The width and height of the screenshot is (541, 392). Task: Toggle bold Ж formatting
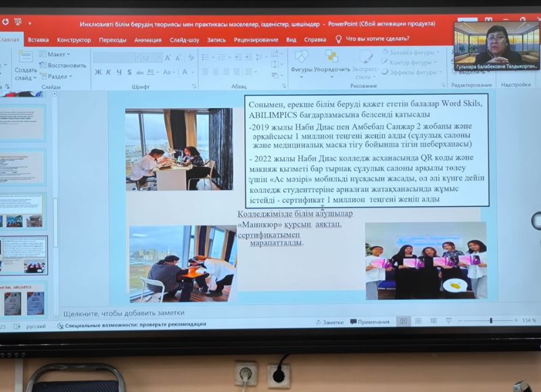point(99,72)
